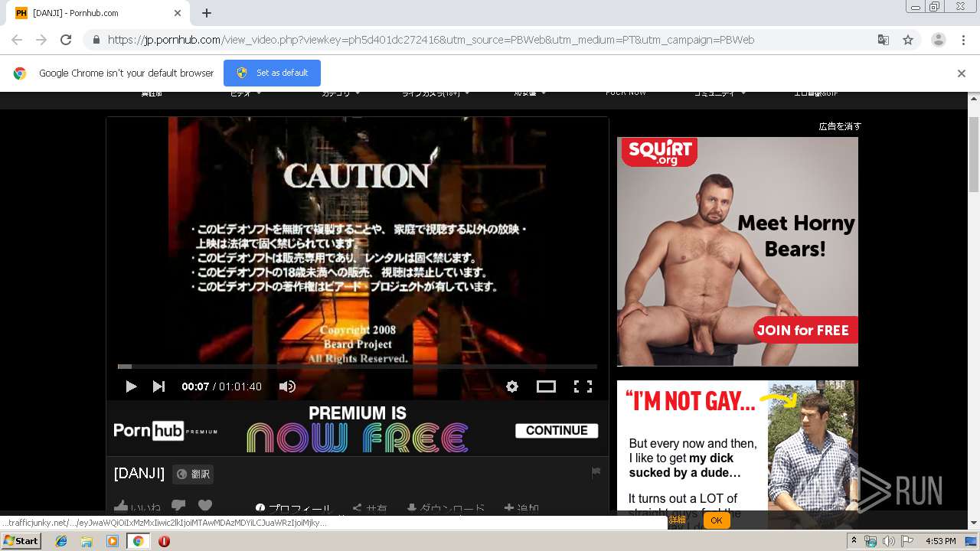The height and width of the screenshot is (551, 980).
Task: Open Chrome three-dot menu
Action: coord(964,40)
